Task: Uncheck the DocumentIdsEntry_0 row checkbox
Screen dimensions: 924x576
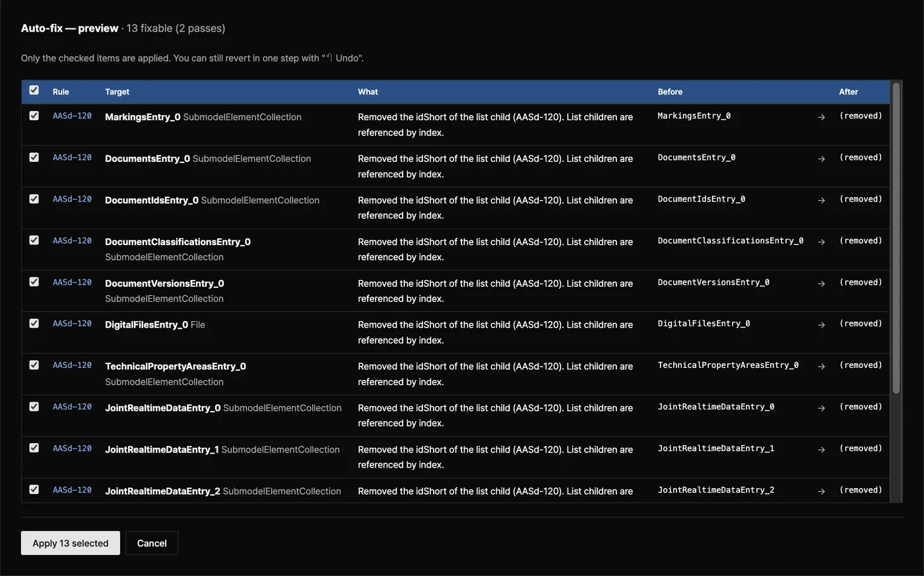Action: pos(34,199)
